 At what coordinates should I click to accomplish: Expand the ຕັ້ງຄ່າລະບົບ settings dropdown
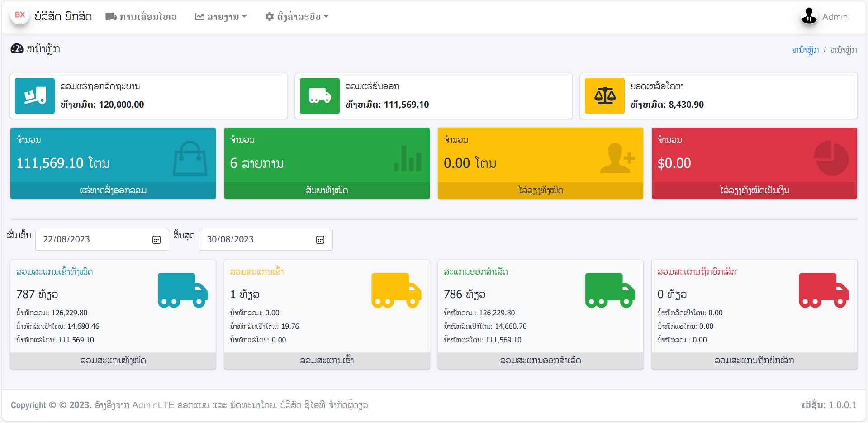297,17
